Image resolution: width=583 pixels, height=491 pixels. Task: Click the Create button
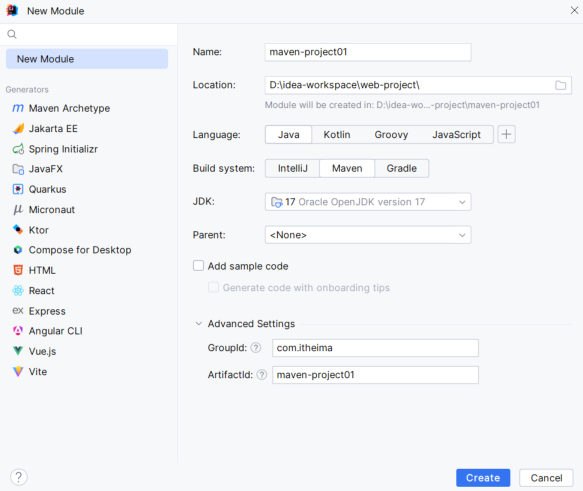pyautogui.click(x=483, y=478)
